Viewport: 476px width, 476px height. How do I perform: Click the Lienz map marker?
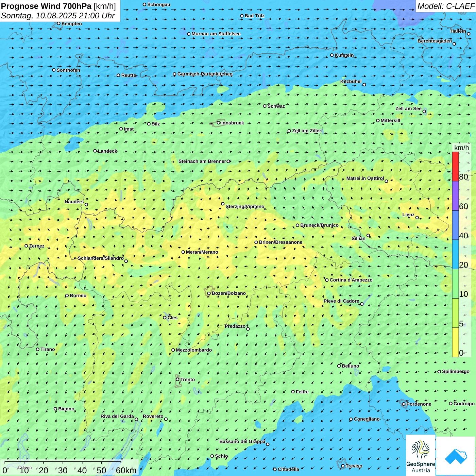tap(417, 218)
